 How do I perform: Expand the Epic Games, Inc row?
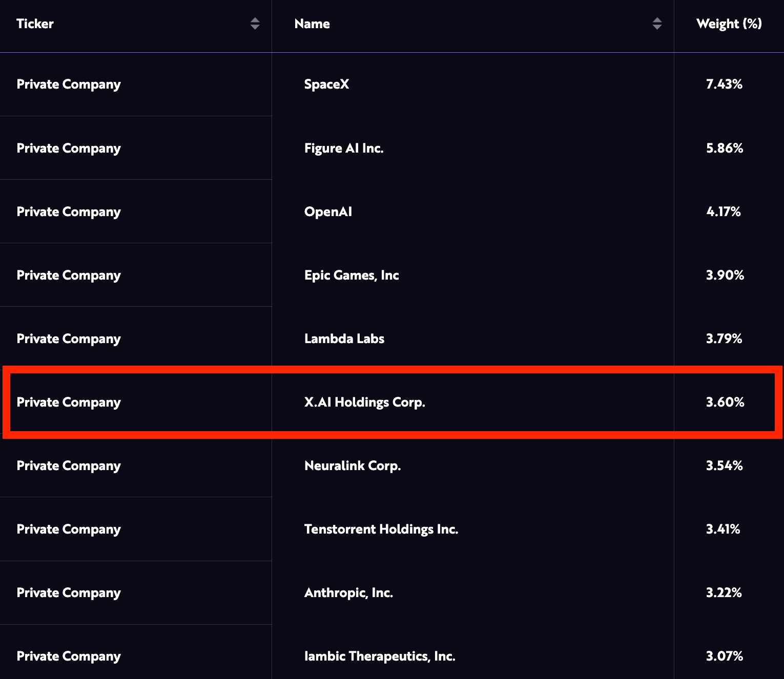tap(352, 275)
